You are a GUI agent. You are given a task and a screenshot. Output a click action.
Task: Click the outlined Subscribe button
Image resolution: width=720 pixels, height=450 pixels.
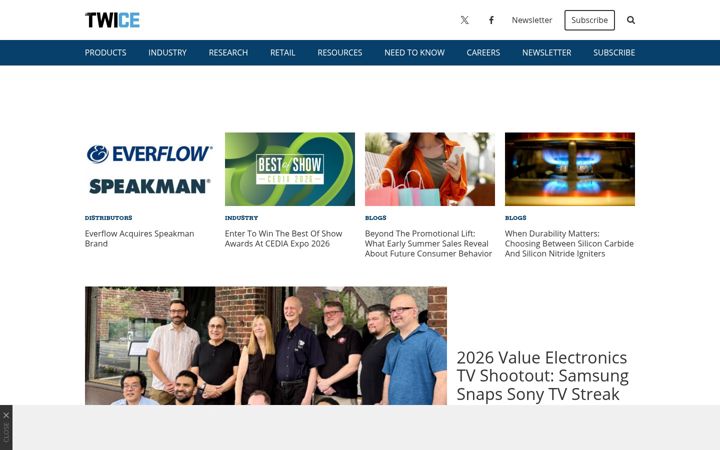click(x=590, y=20)
